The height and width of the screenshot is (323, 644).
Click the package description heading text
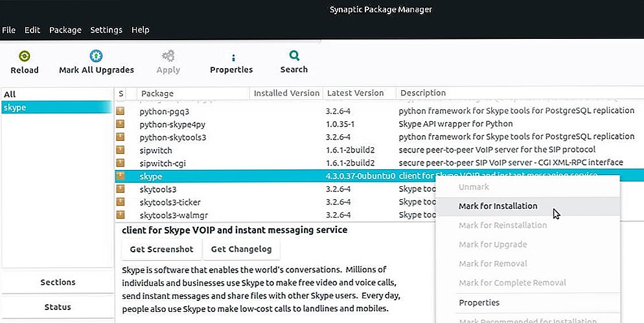[235, 230]
